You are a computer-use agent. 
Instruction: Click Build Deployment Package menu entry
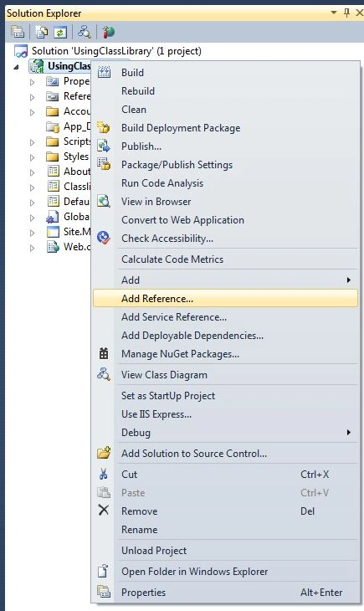pyautogui.click(x=225, y=128)
